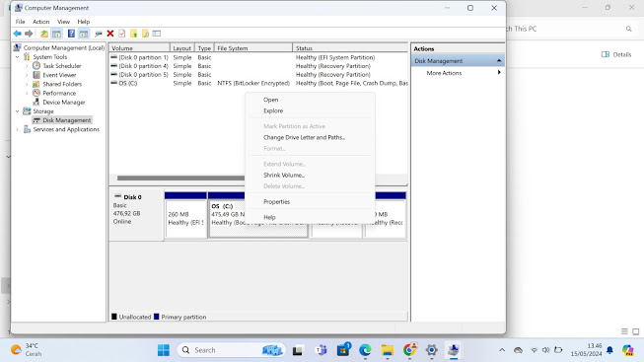Open File Explorer from the taskbar

(x=387, y=350)
